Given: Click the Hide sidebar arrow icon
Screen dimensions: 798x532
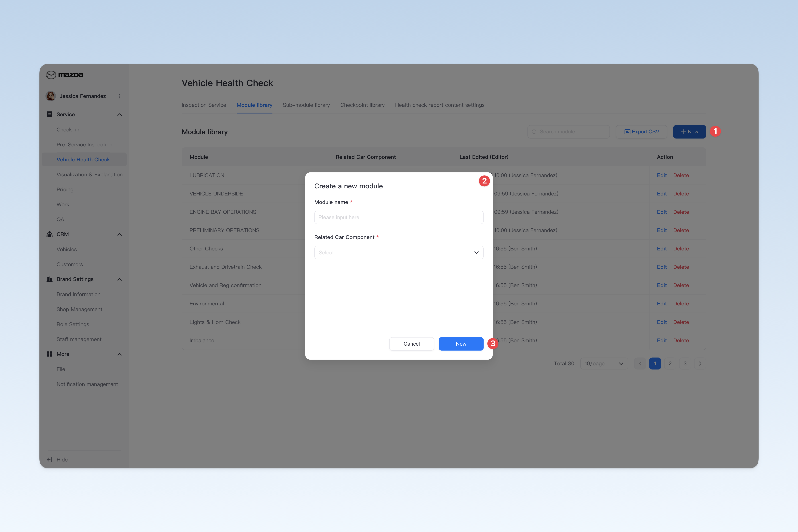Looking at the screenshot, I should coord(49,459).
